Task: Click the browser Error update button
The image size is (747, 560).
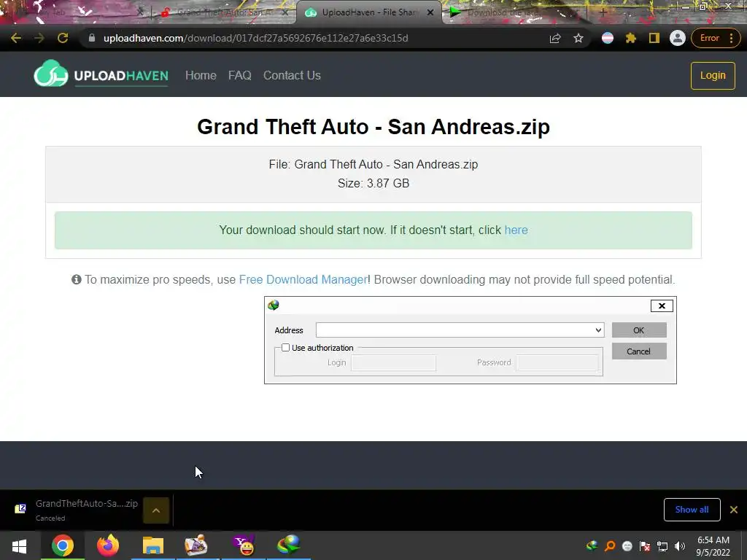Action: pyautogui.click(x=715, y=38)
